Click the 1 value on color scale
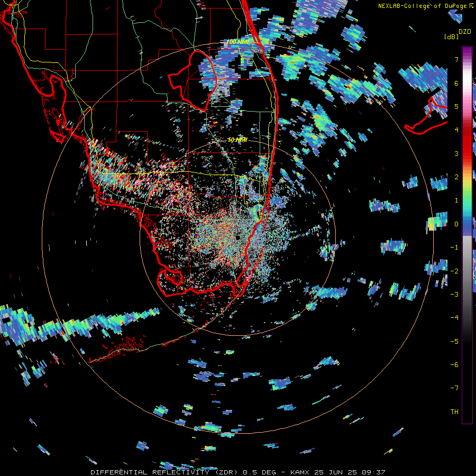 coord(456,200)
